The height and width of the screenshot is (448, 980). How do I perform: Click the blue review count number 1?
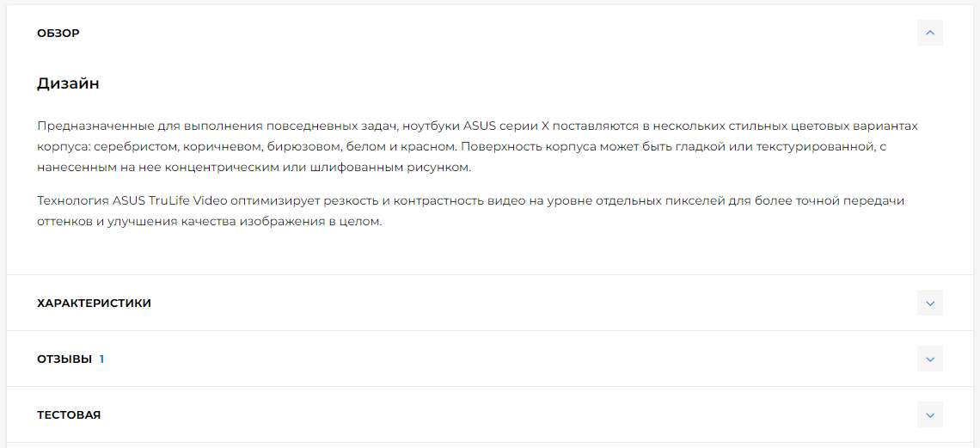(101, 359)
